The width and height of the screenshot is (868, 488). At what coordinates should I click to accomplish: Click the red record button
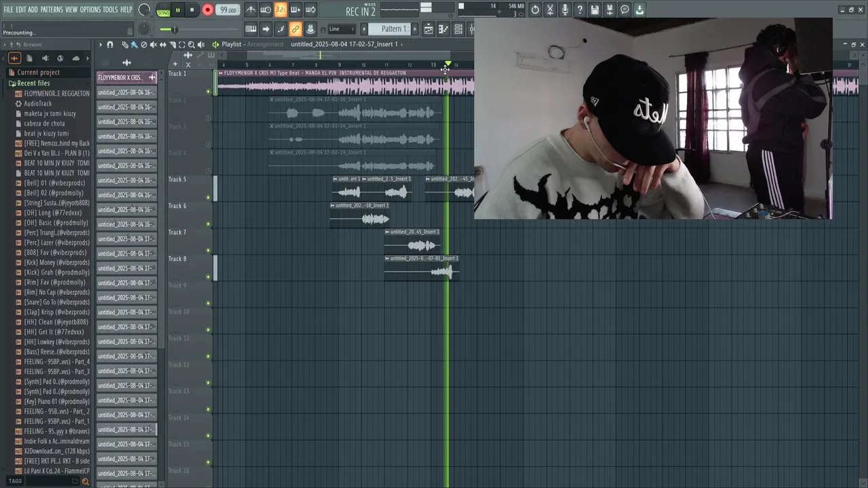(x=208, y=10)
